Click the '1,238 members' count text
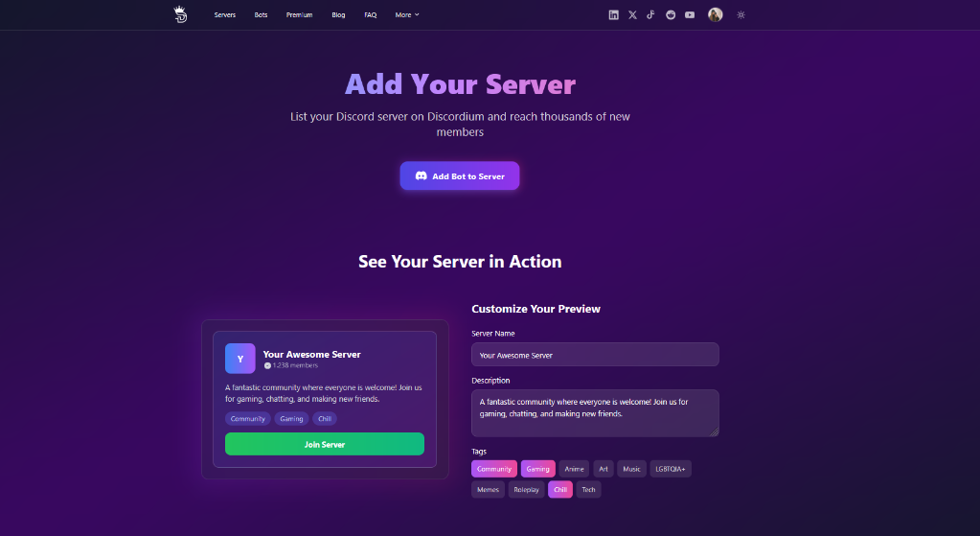 (x=295, y=365)
